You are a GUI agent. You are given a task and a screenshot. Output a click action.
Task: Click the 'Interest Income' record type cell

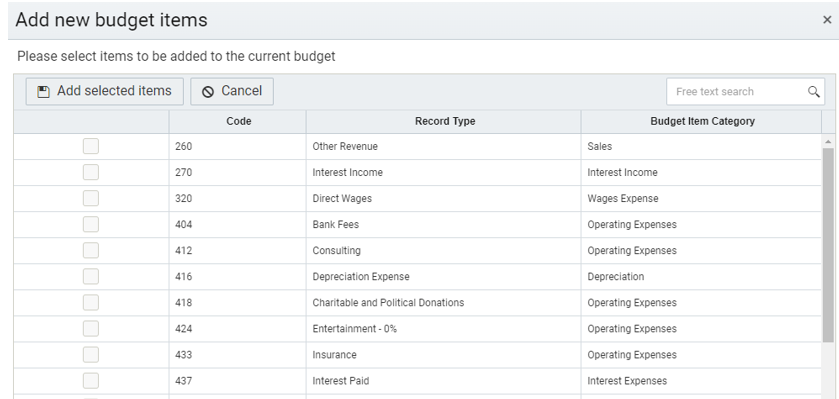point(444,172)
